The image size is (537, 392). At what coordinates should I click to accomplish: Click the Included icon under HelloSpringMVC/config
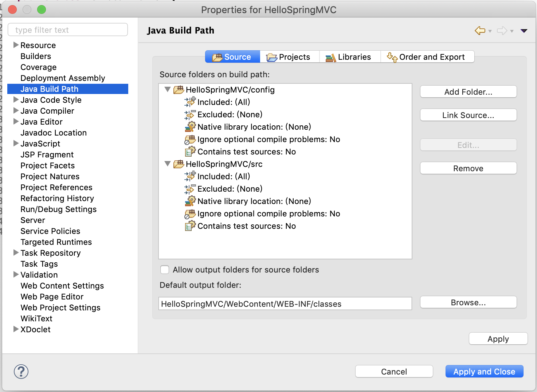pos(190,102)
